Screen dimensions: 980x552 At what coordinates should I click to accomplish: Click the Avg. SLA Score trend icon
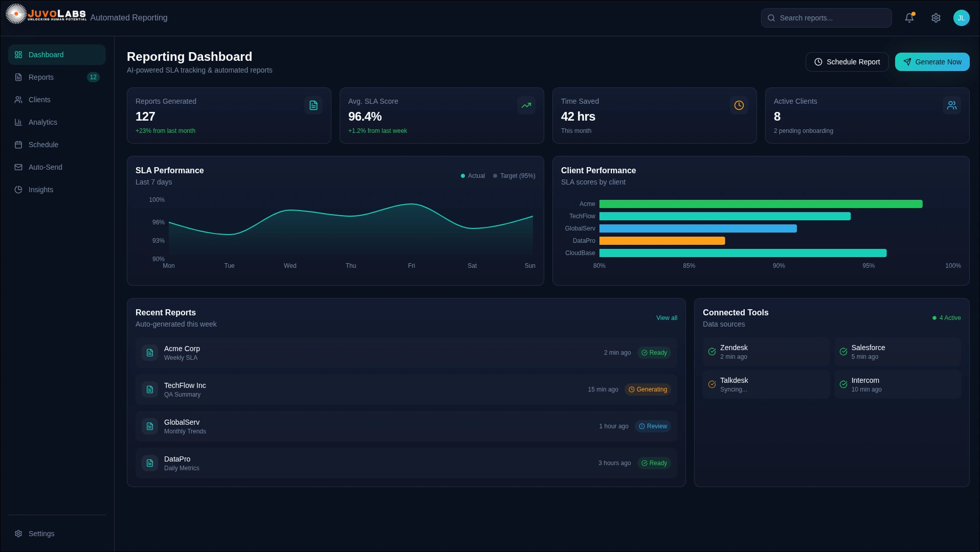(526, 105)
